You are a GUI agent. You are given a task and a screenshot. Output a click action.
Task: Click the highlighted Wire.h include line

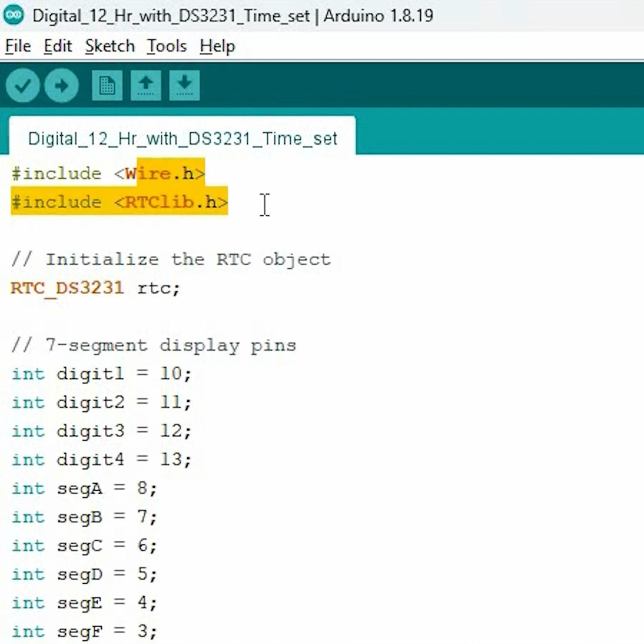tap(107, 173)
